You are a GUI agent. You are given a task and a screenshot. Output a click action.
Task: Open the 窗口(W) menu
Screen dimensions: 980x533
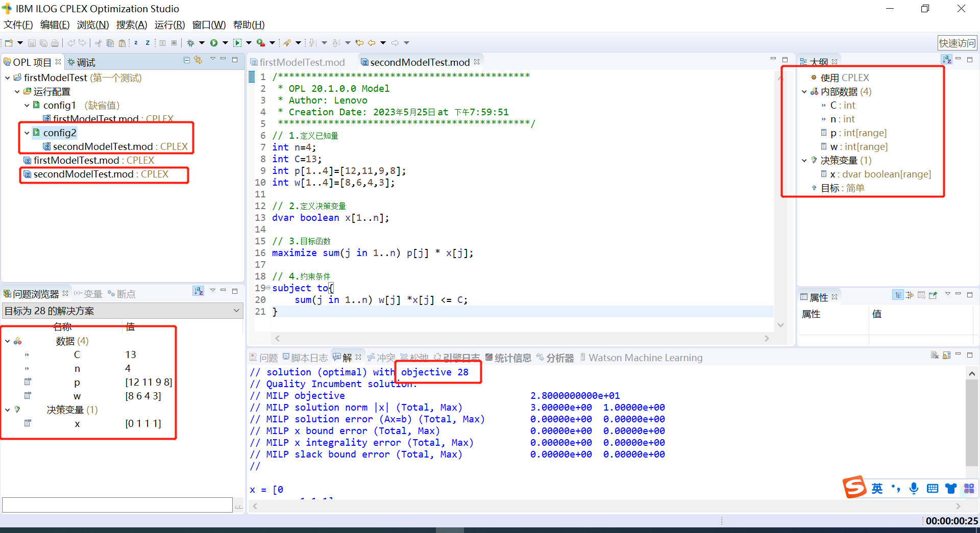point(209,24)
